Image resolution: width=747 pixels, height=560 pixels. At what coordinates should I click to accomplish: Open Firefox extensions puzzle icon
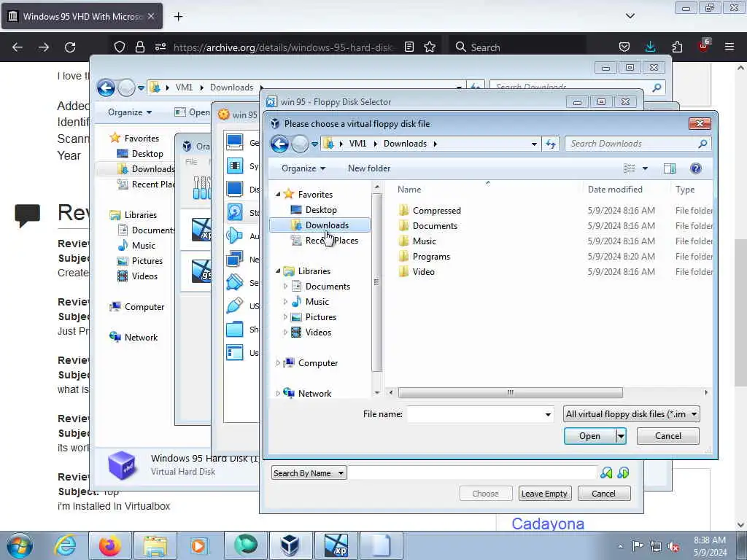click(677, 47)
